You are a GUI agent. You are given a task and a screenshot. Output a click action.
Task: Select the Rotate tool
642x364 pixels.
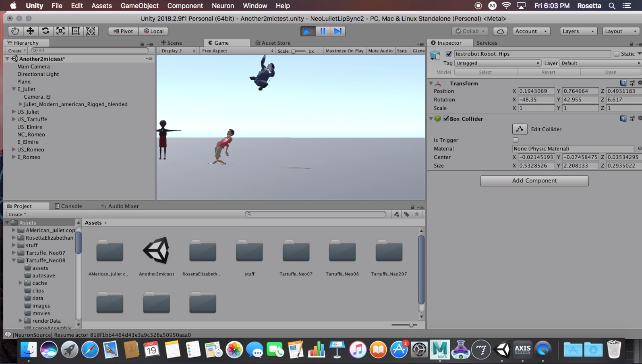(46, 31)
